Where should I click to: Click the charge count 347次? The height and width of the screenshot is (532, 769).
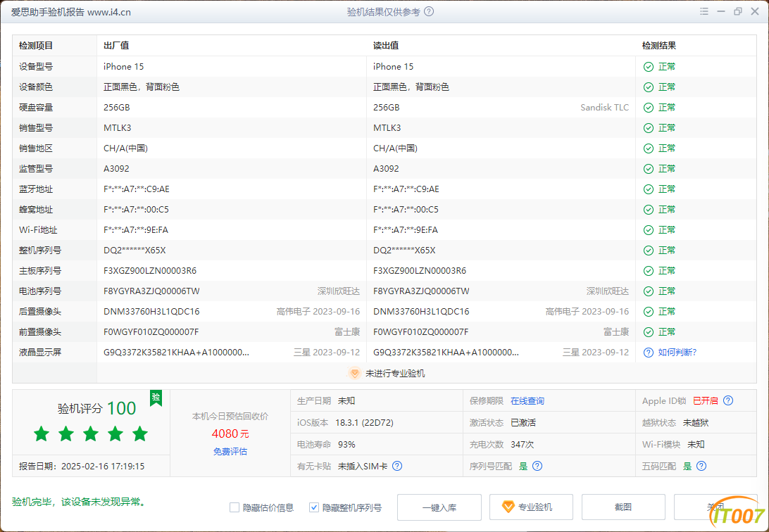tap(523, 444)
